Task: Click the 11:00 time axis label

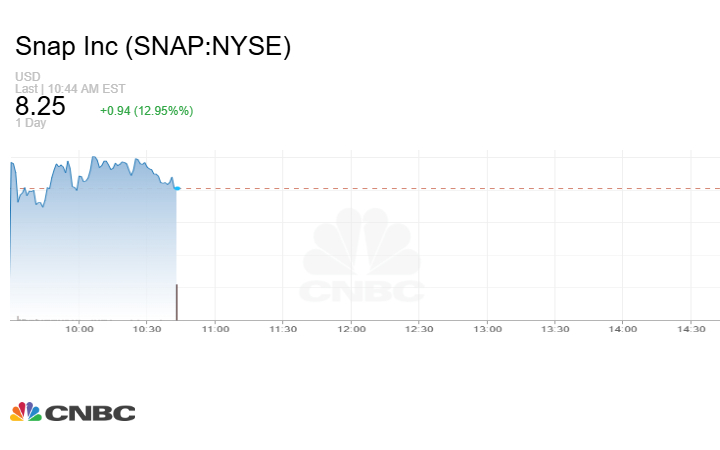Action: click(x=215, y=329)
